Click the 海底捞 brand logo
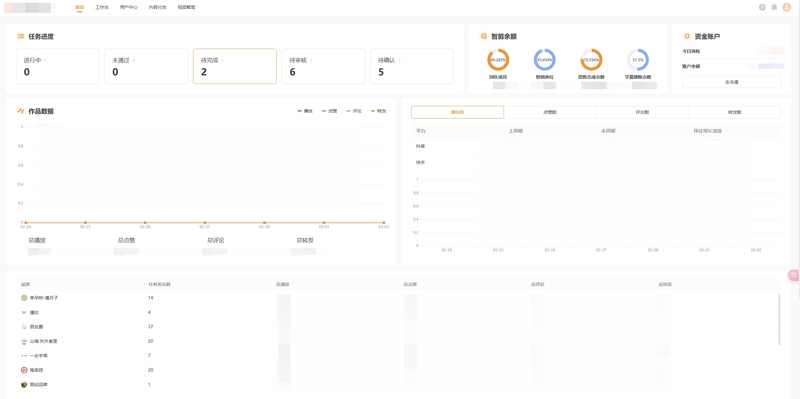800x399 pixels. pos(24,370)
